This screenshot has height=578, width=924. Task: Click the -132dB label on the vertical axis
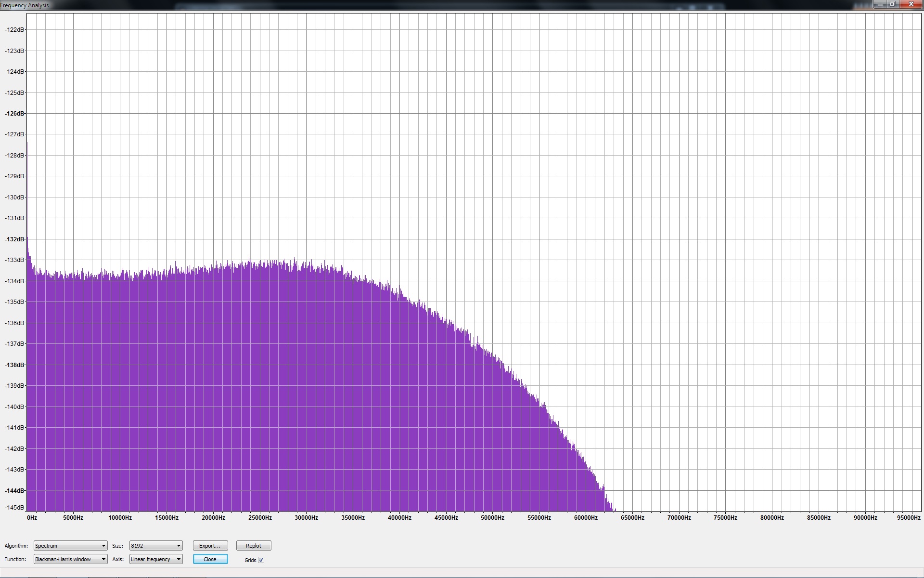(14, 239)
